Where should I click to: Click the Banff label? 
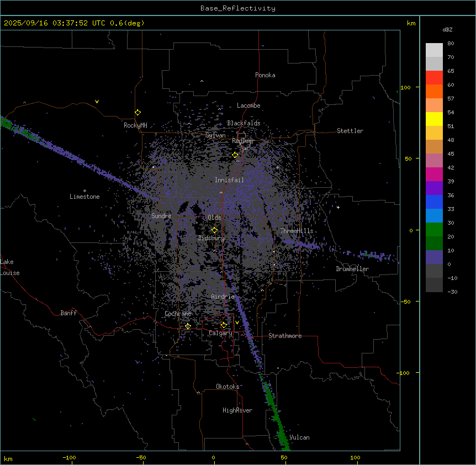68,313
